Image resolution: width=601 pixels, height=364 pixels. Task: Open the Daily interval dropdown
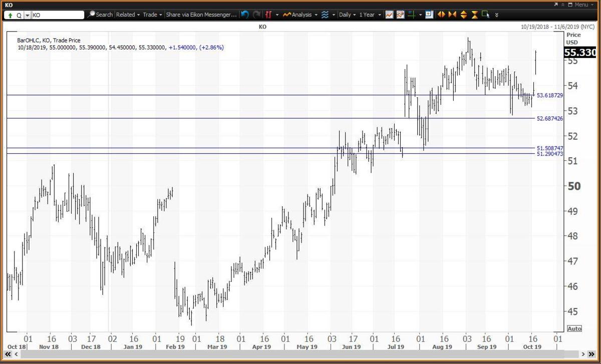click(x=347, y=15)
